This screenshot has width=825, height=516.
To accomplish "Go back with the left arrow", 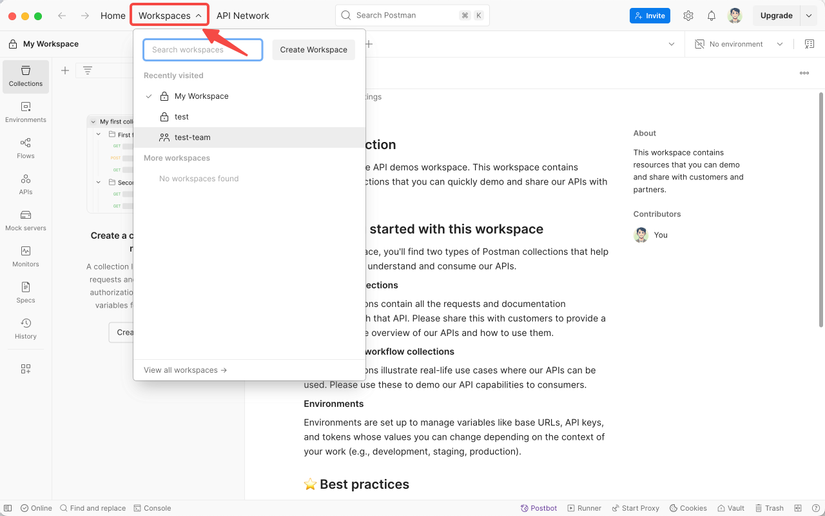I will click(62, 16).
